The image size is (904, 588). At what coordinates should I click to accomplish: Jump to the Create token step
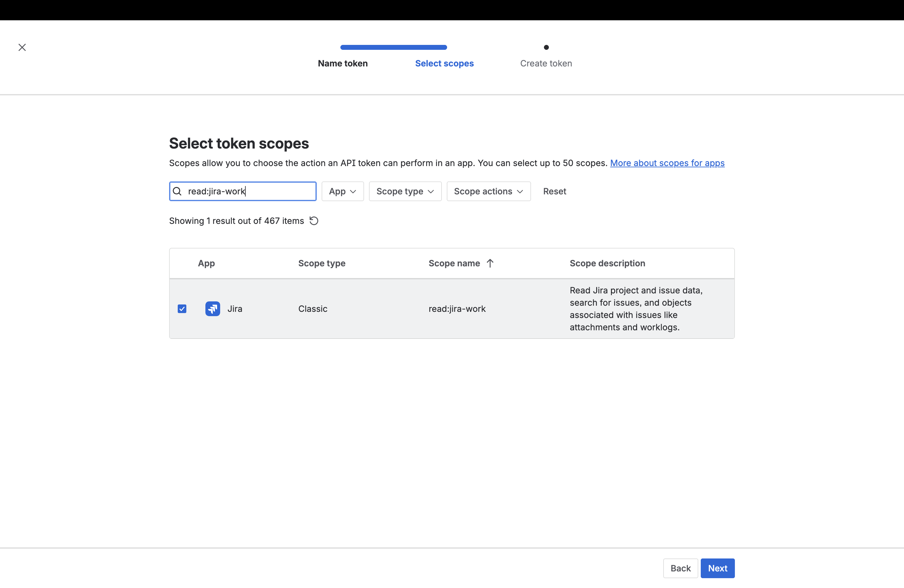[546, 63]
